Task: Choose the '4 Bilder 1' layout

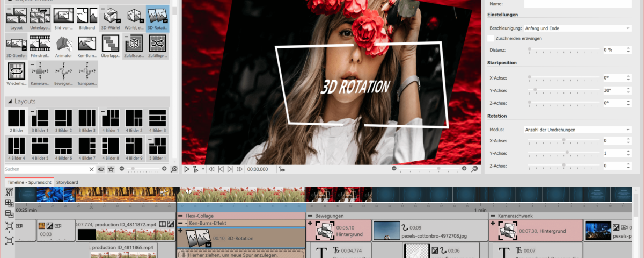Action: (x=111, y=120)
